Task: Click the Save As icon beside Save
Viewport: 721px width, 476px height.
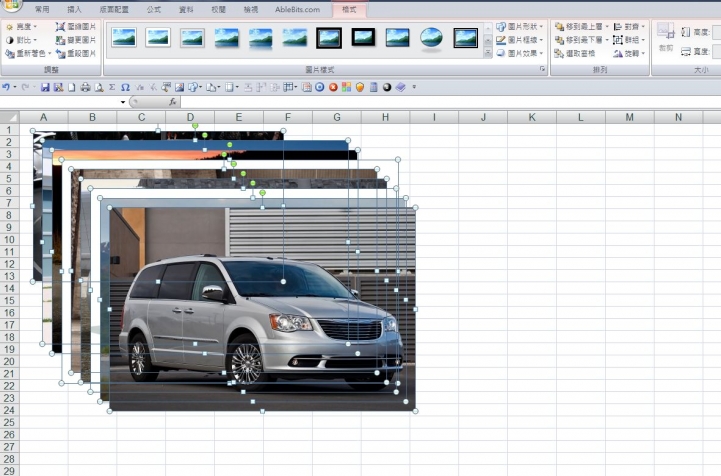Action: pos(58,87)
